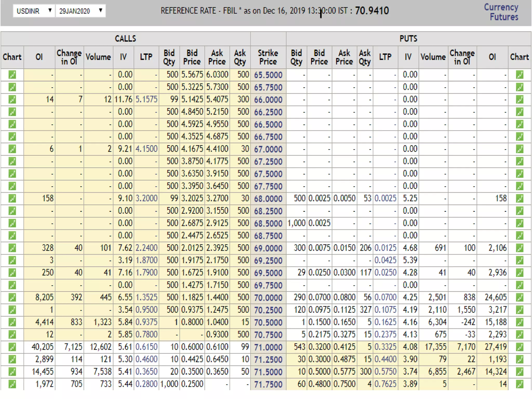Viewport: 532px width, 399px height.
Task: Open puts chart icon for 65.5000 strike
Action: point(520,75)
